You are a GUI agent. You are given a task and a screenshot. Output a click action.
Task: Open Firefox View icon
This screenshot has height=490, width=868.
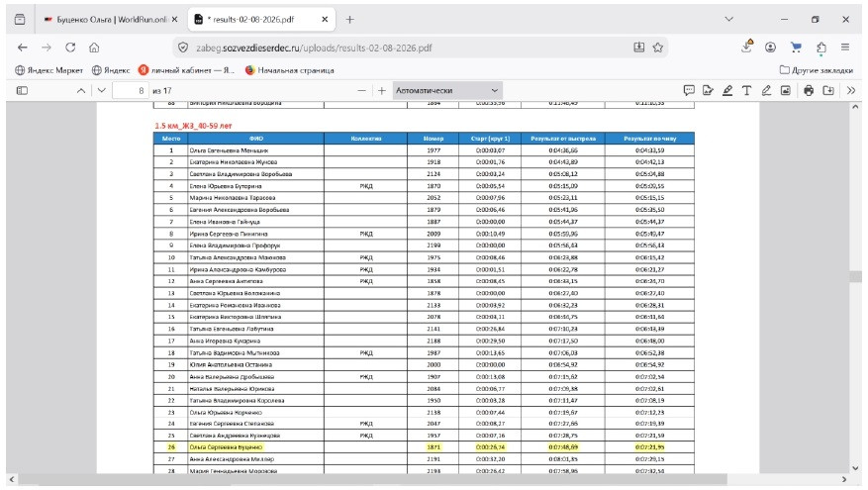20,20
